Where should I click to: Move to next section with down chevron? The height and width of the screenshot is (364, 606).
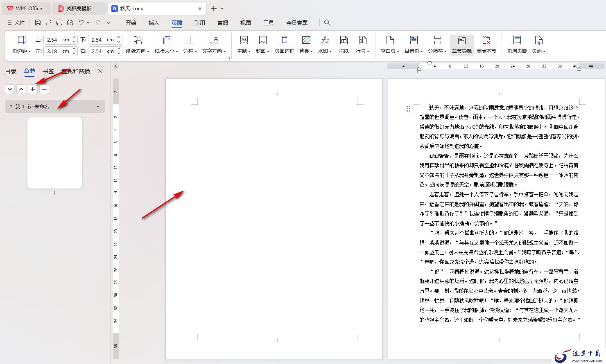(10, 89)
